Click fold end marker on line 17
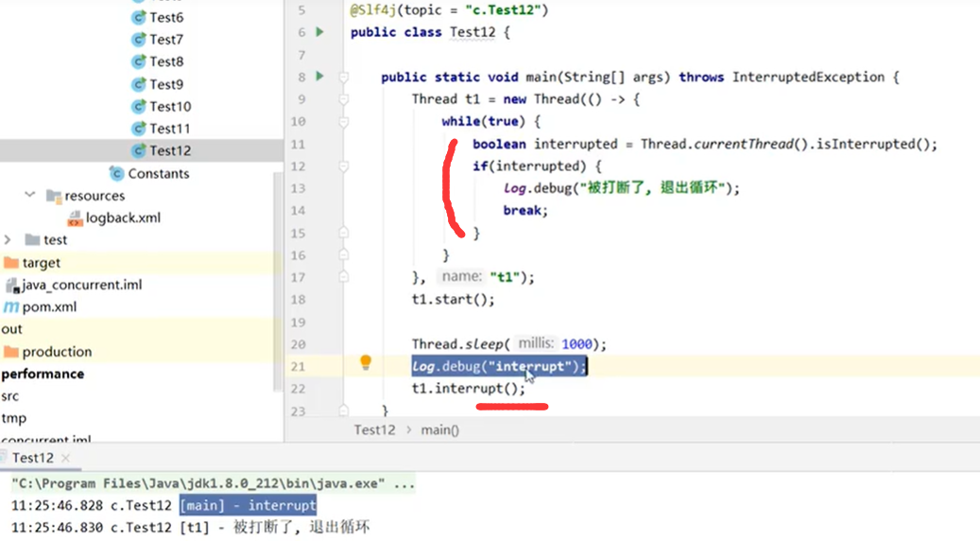980x541 pixels. tap(343, 277)
